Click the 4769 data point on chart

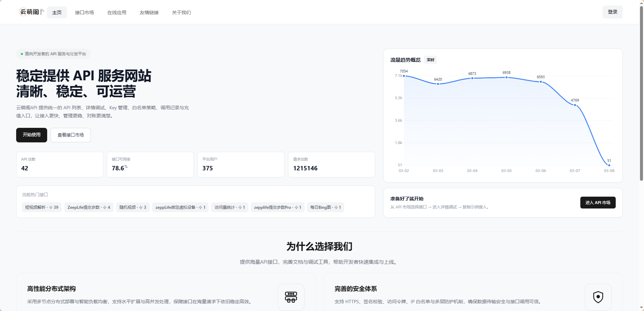[x=575, y=105]
